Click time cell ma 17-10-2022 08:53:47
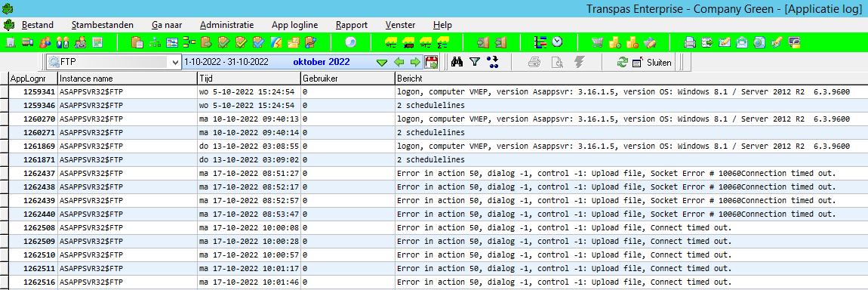 point(249,214)
